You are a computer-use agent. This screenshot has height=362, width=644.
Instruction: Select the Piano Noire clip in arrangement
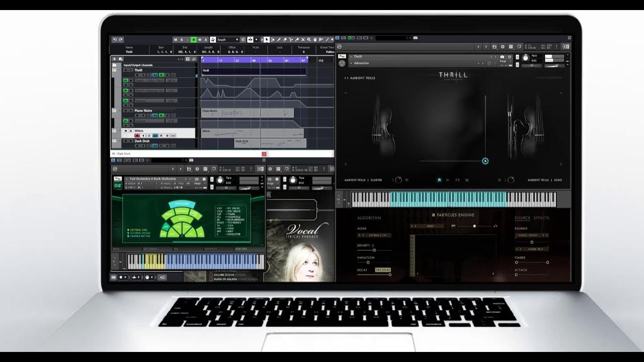click(x=248, y=113)
